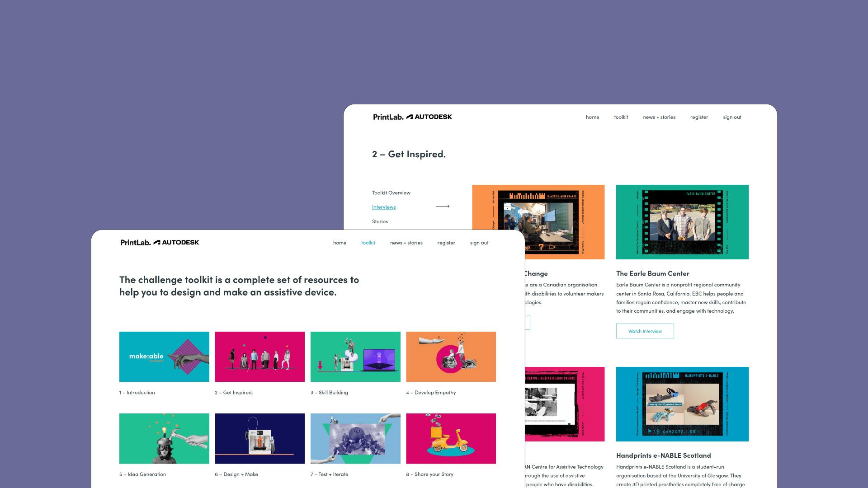The height and width of the screenshot is (488, 868).
Task: Click the Toolkit Overview section link
Action: pyautogui.click(x=391, y=192)
